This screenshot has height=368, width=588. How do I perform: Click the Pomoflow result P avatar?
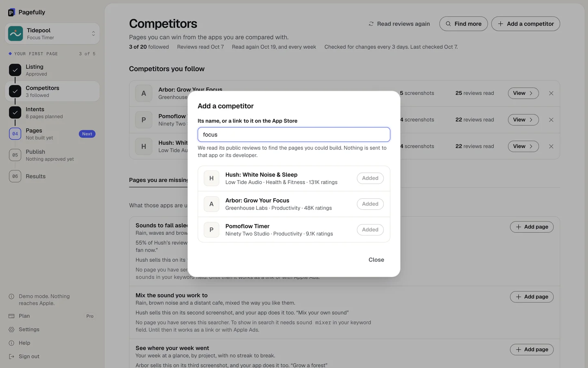(x=212, y=230)
